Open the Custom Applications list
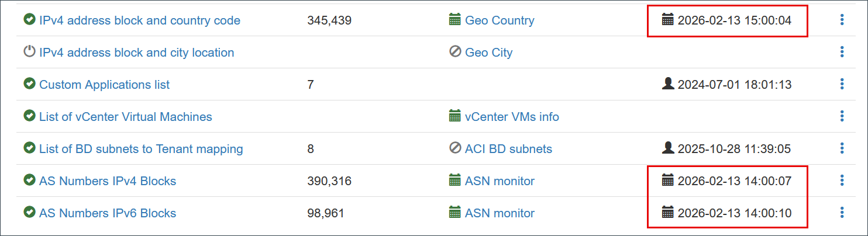The height and width of the screenshot is (236, 868). click(x=104, y=85)
